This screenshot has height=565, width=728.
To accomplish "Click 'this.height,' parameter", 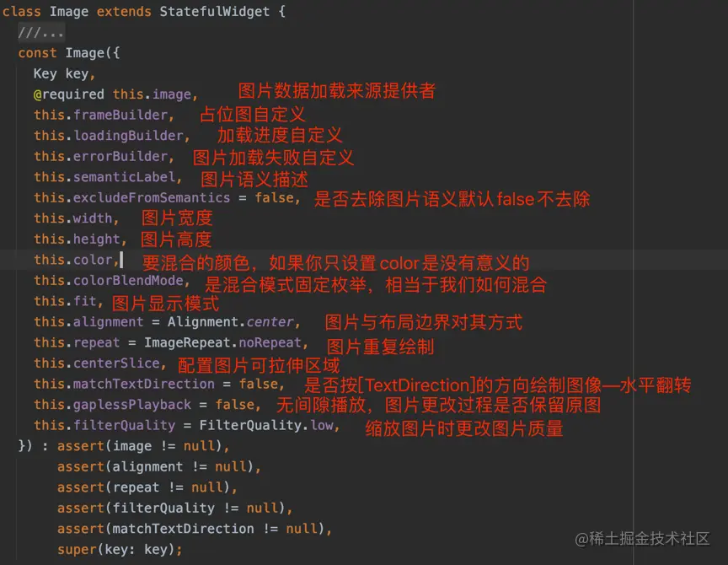I will pyautogui.click(x=80, y=239).
